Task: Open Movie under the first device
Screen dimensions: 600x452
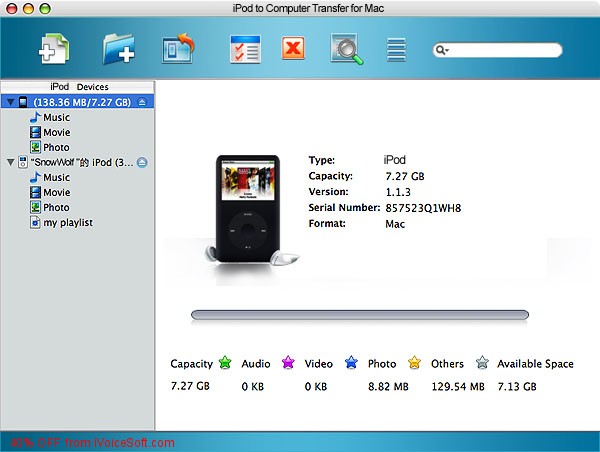Action: point(50,132)
